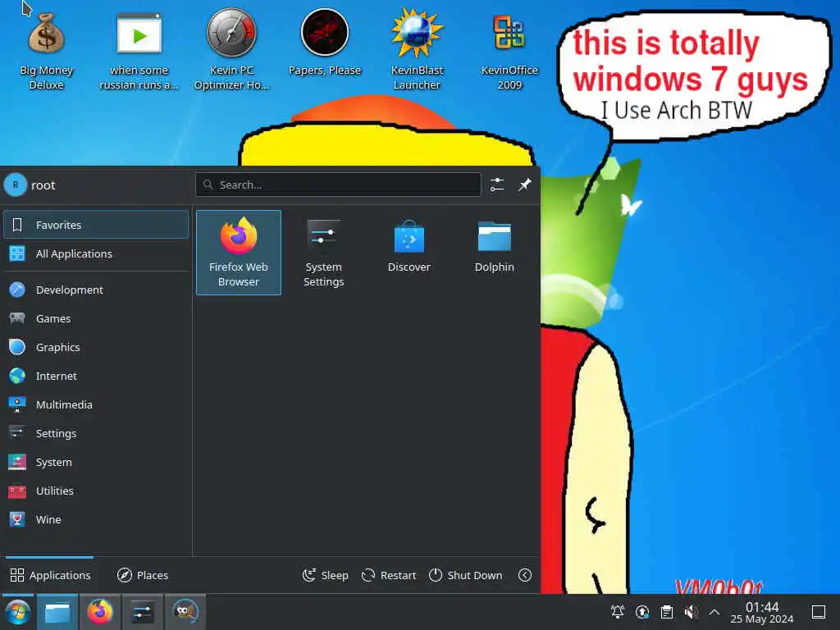The height and width of the screenshot is (630, 840).
Task: Open KevinOffice 2009 desktop icon
Action: [x=509, y=51]
